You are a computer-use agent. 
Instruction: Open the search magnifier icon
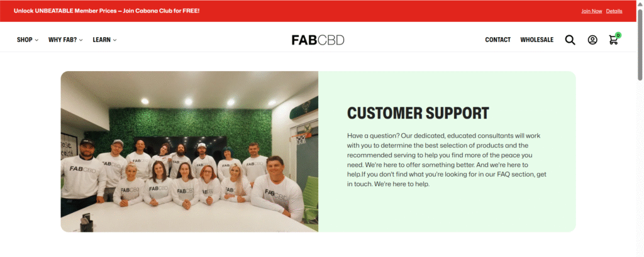(570, 40)
